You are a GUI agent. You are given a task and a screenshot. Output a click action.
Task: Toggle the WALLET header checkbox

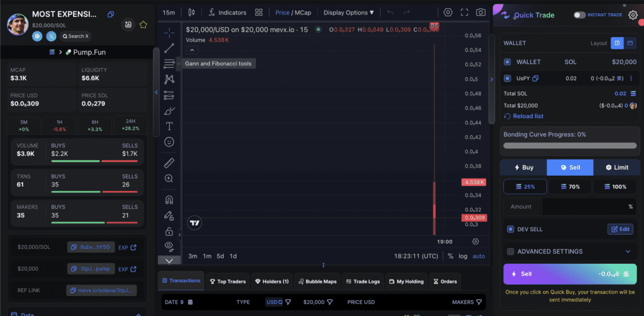point(508,62)
